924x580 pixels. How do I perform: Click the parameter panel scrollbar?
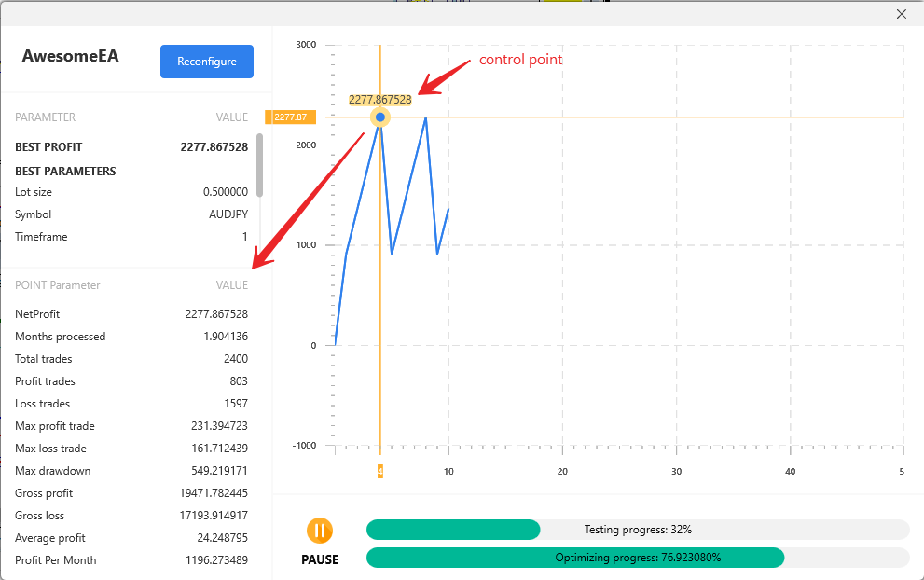pyautogui.click(x=259, y=165)
